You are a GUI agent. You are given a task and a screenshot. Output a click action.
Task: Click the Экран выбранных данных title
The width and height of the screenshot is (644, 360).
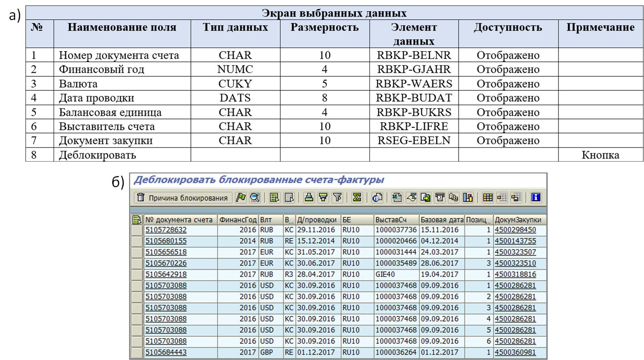tap(334, 13)
